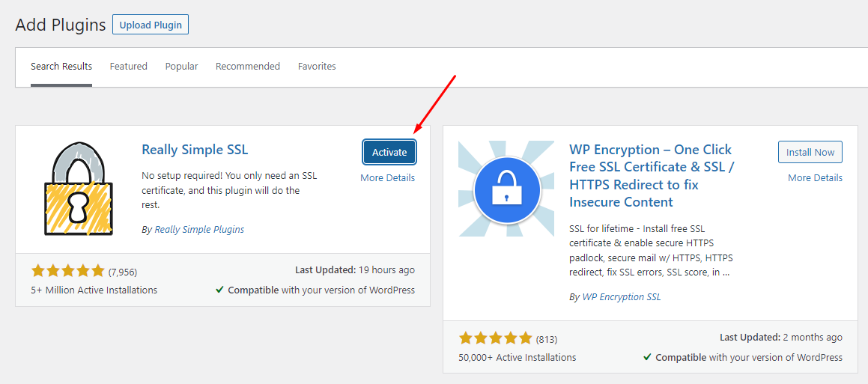Viewport: 868px width, 384px height.
Task: Install the WP Encryption plugin now
Action: point(810,152)
